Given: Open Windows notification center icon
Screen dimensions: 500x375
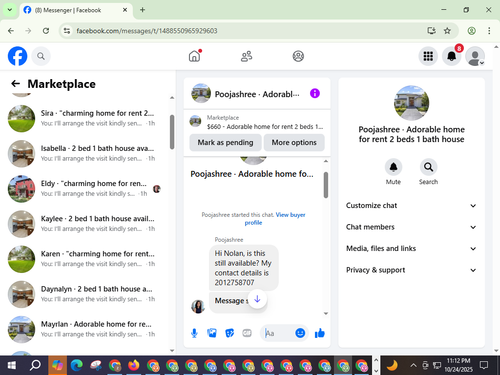Looking at the screenshot, I should [x=484, y=365].
